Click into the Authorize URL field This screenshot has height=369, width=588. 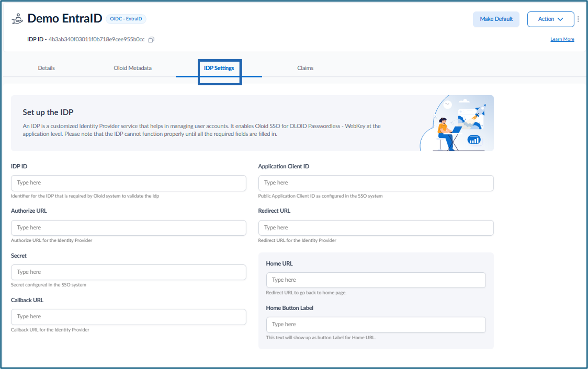pyautogui.click(x=128, y=228)
